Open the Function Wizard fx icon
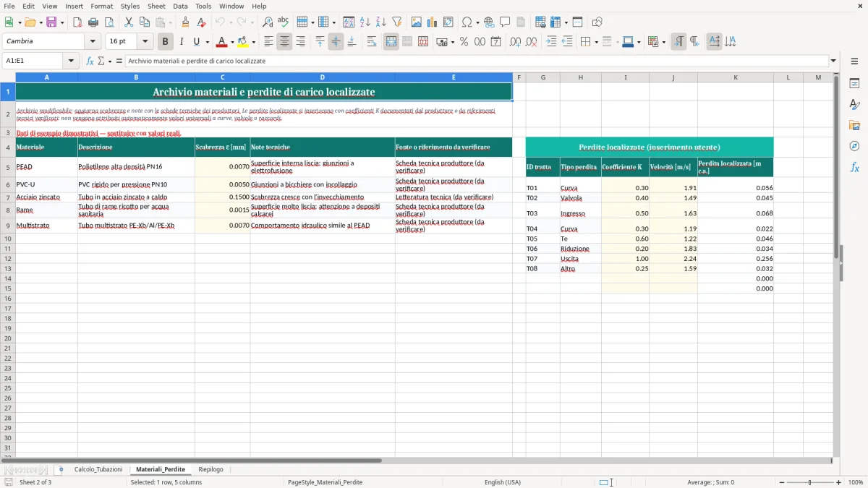 [x=90, y=61]
